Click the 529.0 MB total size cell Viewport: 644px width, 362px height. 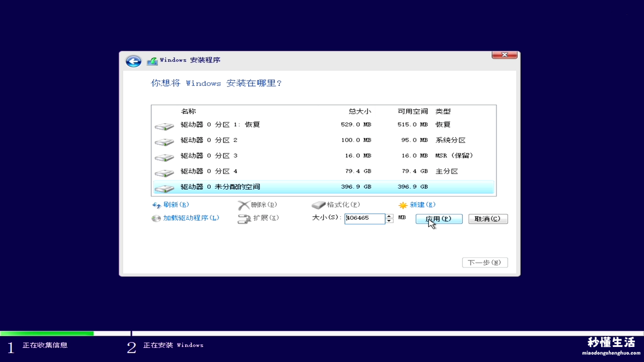pyautogui.click(x=356, y=125)
